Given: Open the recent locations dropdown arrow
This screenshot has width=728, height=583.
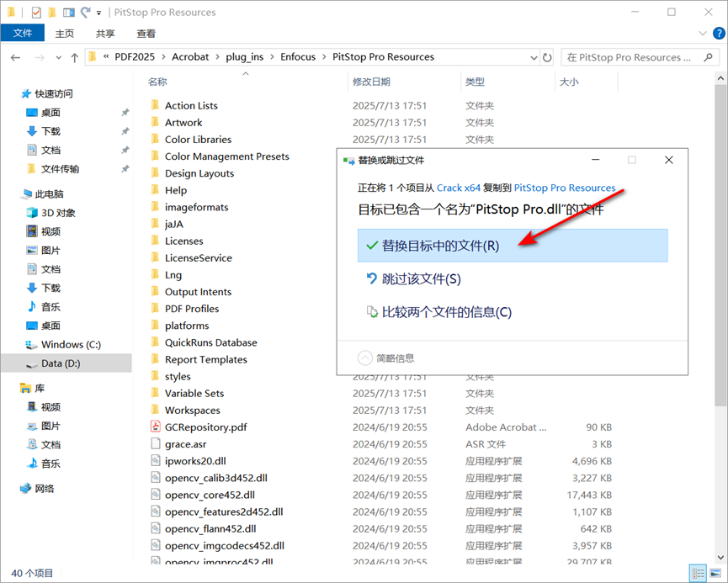Looking at the screenshot, I should point(58,57).
